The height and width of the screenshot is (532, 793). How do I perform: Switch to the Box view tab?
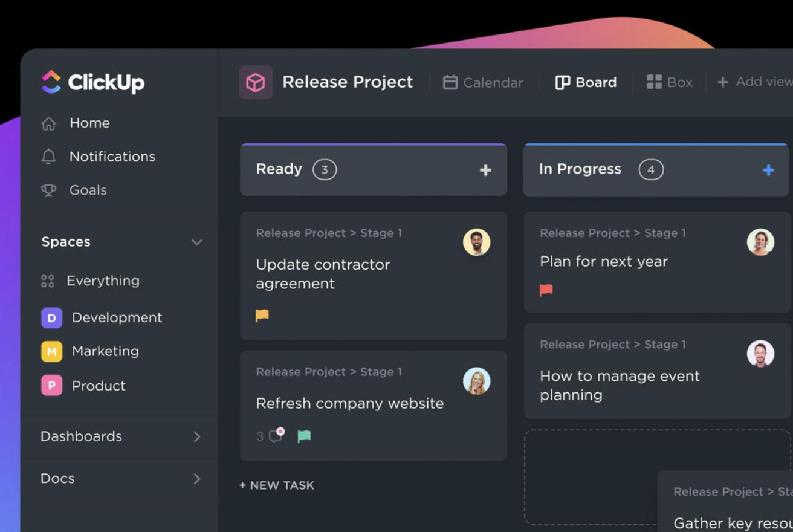point(670,82)
